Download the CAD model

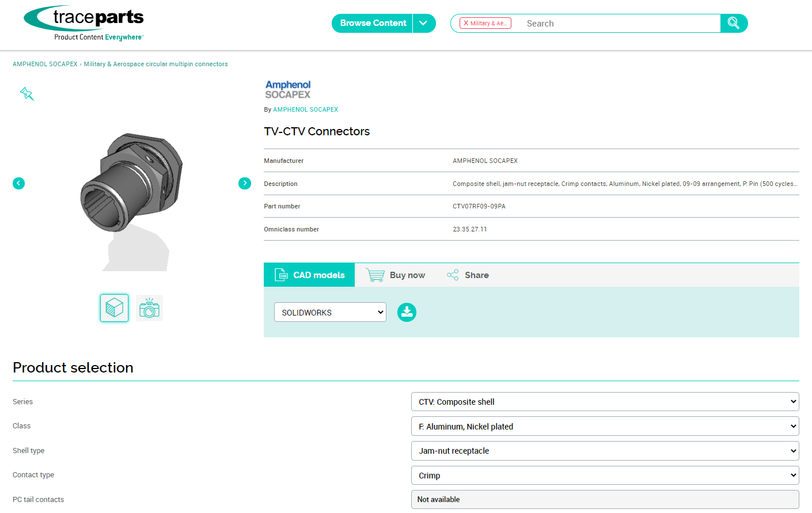click(407, 312)
